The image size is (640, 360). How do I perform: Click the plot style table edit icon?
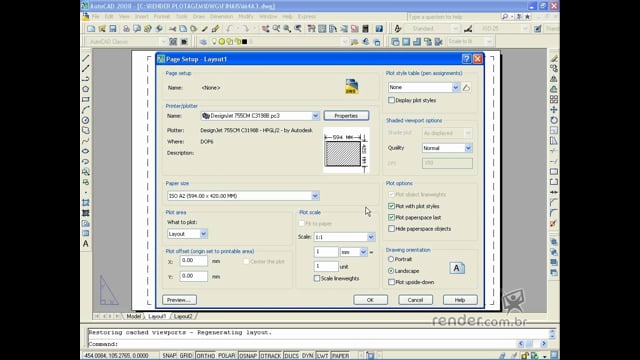tap(466, 87)
